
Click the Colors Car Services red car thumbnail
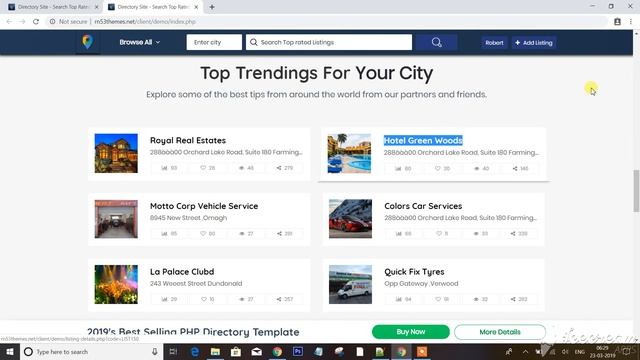(350, 219)
